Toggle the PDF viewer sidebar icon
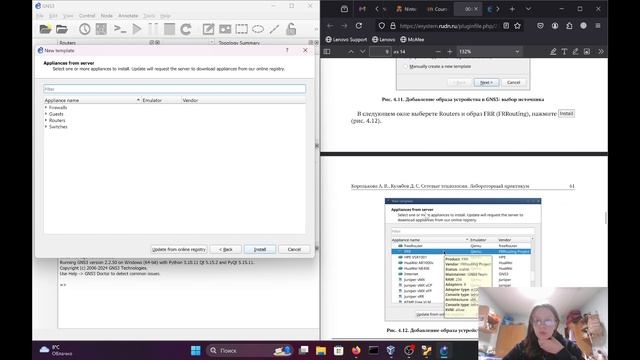640x360 pixels. point(327,52)
